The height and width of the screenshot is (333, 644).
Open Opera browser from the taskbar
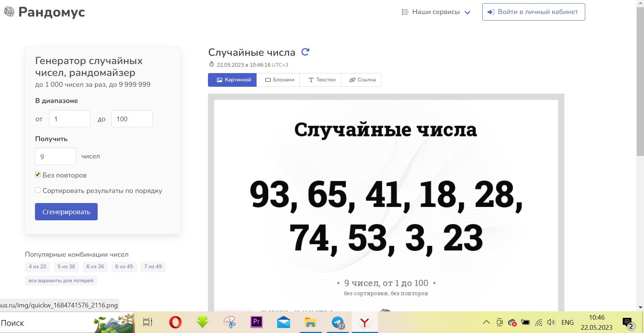tap(176, 322)
